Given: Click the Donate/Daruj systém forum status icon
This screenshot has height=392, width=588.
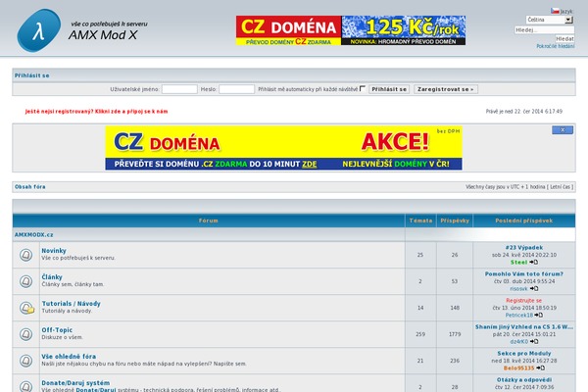Looking at the screenshot, I should 25,386.
